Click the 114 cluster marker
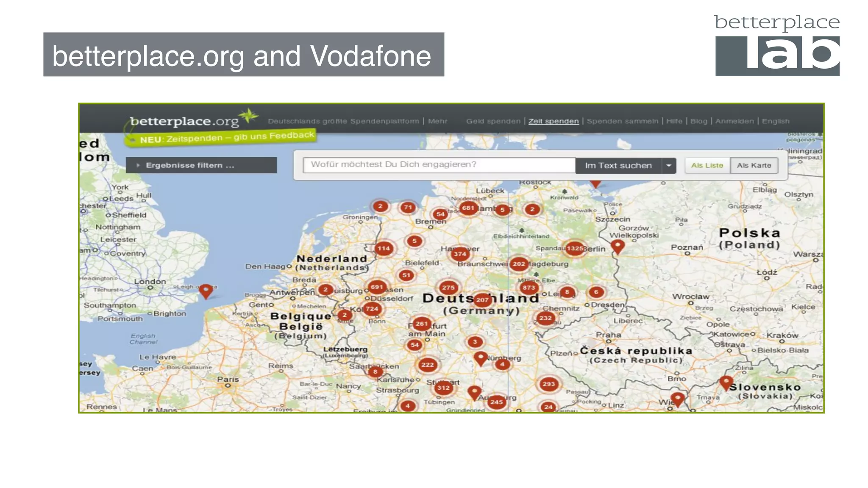Screen dimensions: 868x488 point(384,248)
